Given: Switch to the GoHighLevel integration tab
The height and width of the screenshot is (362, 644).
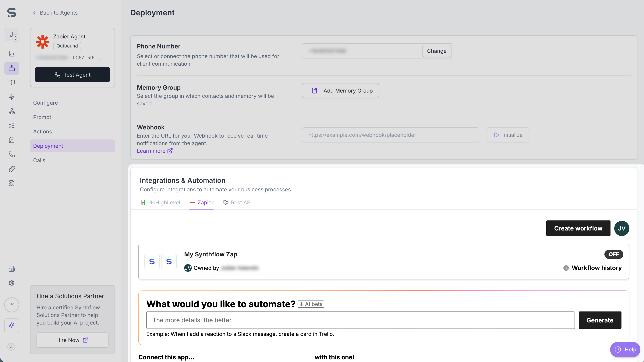Looking at the screenshot, I should tap(160, 203).
